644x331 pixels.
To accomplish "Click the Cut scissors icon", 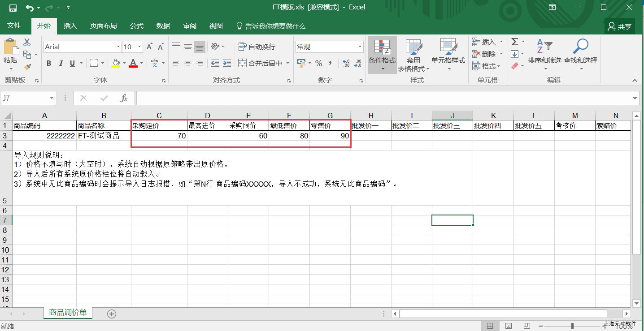I will [x=27, y=43].
